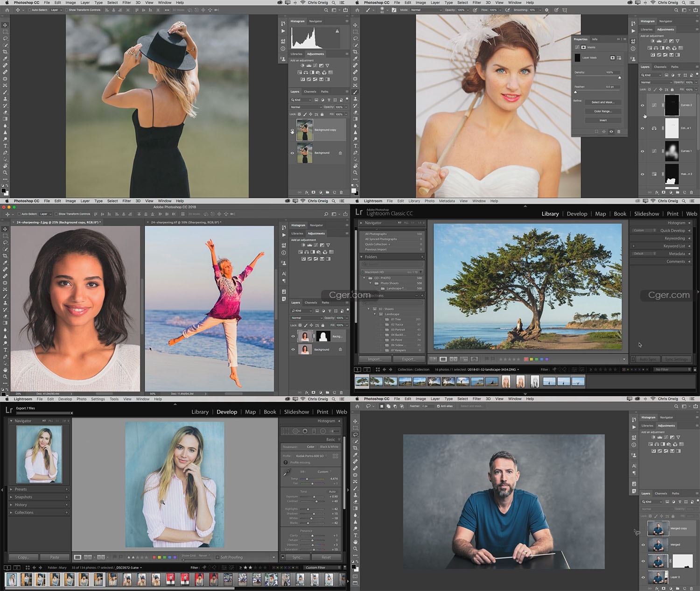Select the Move tool in the umbrella portrait Photoshop window
The height and width of the screenshot is (591, 700).
pos(355,25)
